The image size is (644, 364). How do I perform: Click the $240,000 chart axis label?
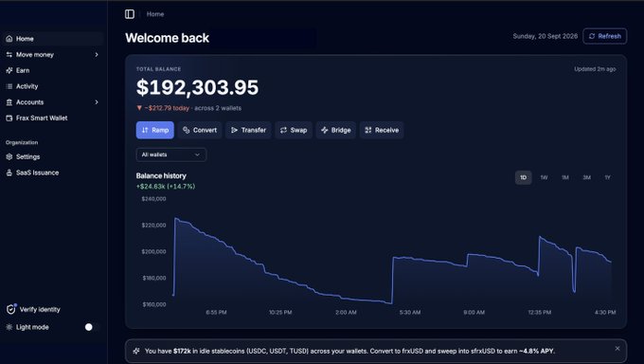[153, 199]
